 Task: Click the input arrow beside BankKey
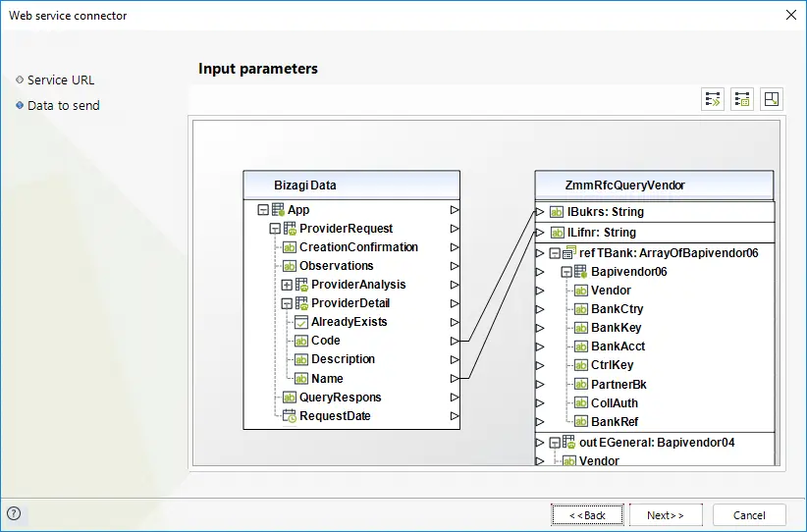click(540, 328)
